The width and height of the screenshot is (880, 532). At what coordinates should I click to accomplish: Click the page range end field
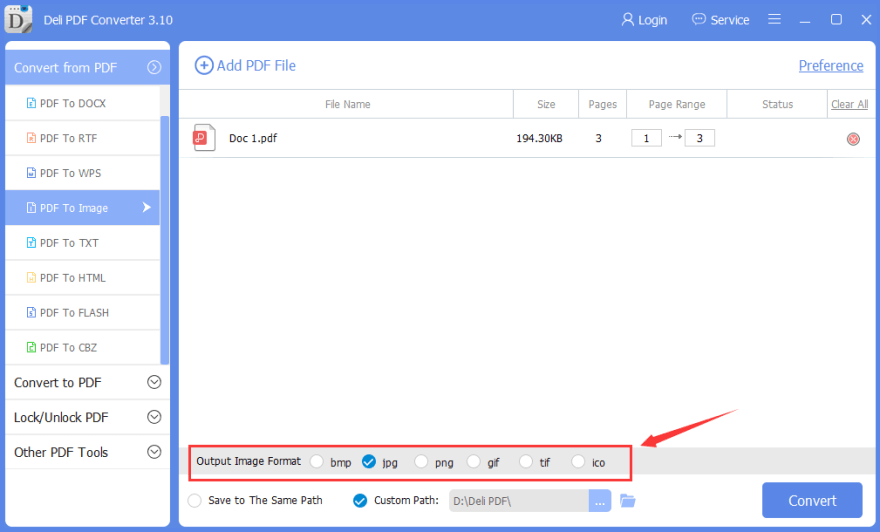click(699, 138)
